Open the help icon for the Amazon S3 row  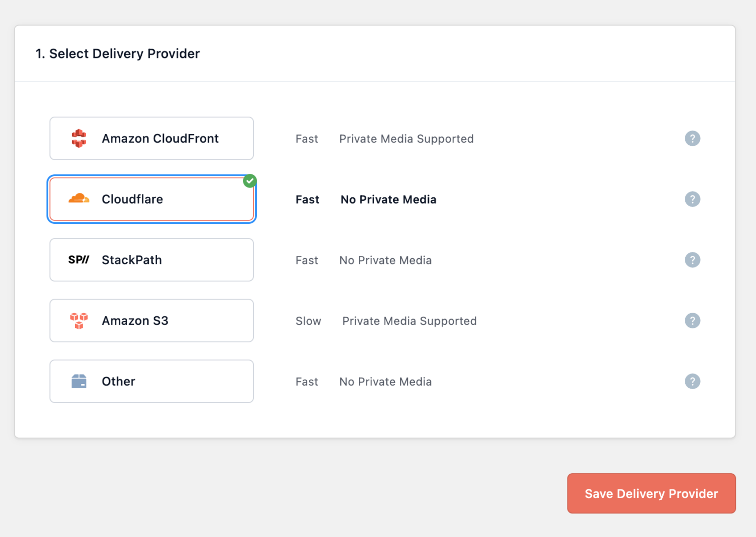pyautogui.click(x=692, y=321)
